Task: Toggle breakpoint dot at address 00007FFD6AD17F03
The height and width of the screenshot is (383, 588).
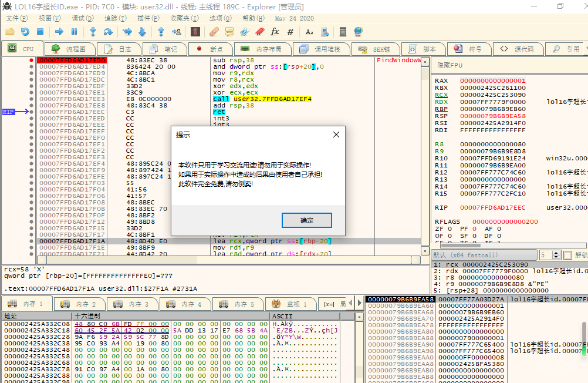Action: (x=31, y=183)
